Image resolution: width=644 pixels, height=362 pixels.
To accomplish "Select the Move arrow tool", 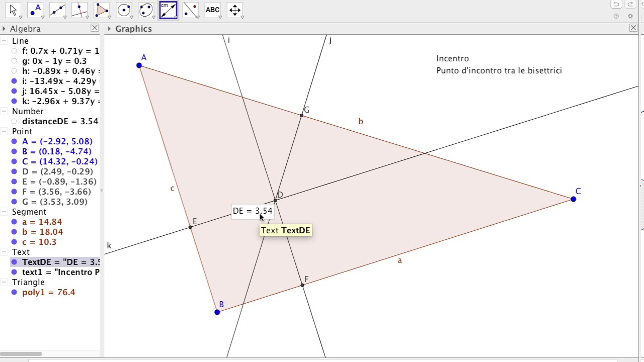I will point(13,10).
